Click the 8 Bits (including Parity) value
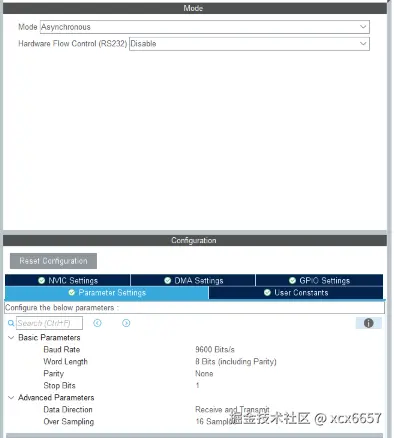The image size is (394, 438). click(x=236, y=362)
